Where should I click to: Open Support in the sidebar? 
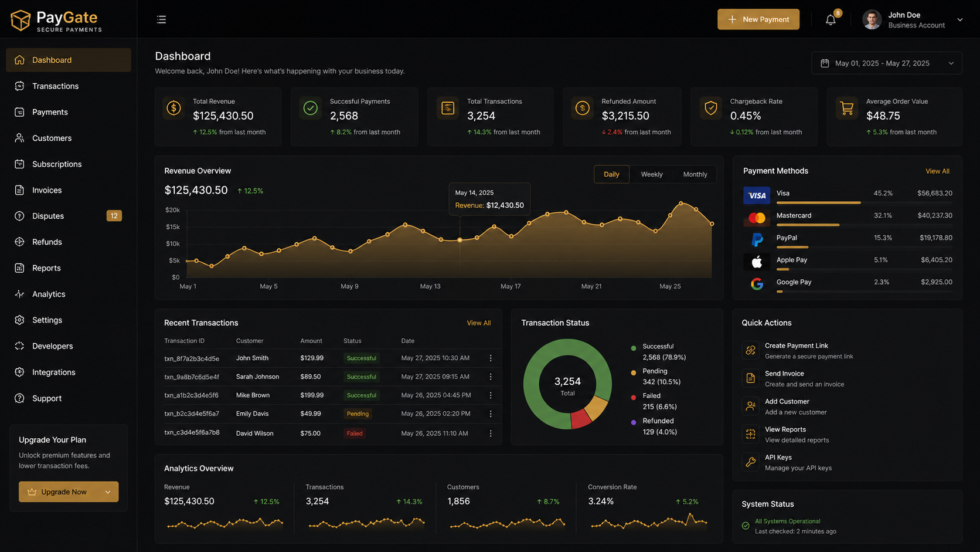click(x=69, y=398)
